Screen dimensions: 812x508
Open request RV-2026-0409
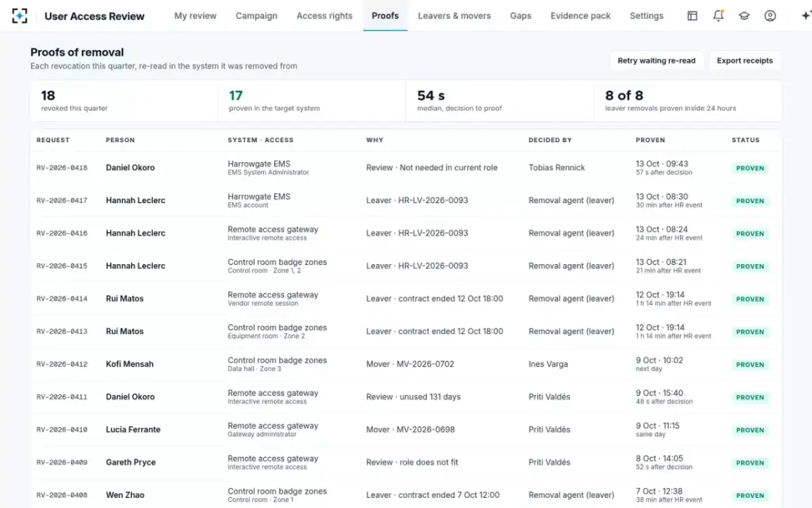tap(62, 463)
